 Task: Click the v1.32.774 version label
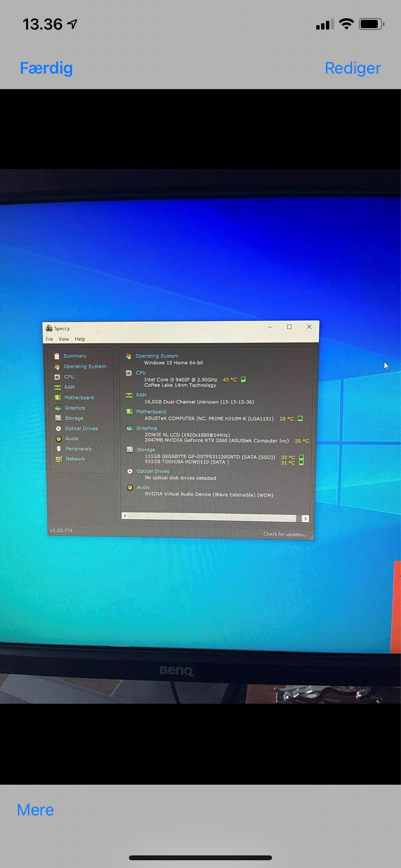pyautogui.click(x=61, y=530)
